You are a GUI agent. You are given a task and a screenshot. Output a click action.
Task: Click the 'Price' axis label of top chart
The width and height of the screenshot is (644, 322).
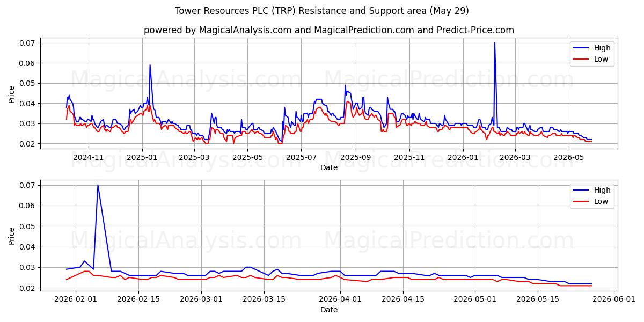coord(12,94)
